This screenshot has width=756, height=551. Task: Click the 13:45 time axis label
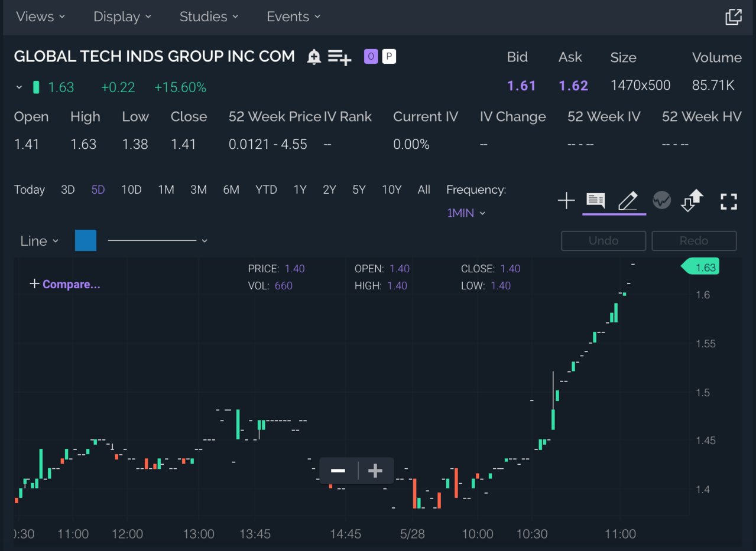[x=255, y=534]
